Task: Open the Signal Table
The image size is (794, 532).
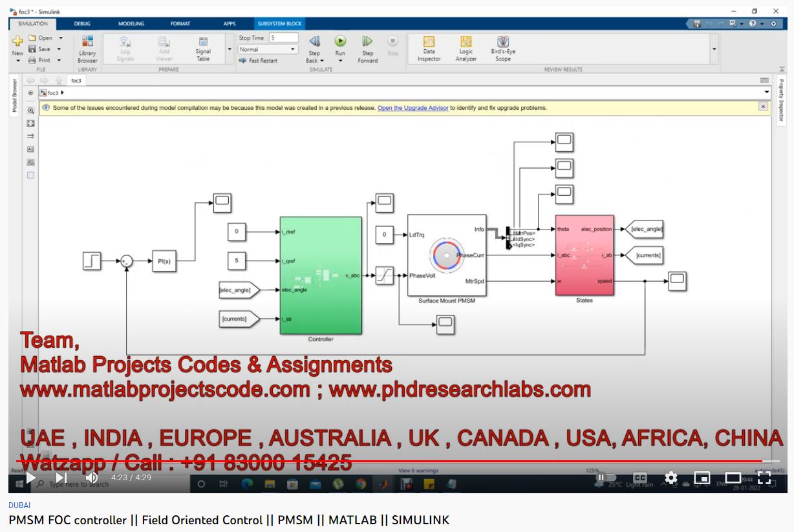Action: click(203, 48)
